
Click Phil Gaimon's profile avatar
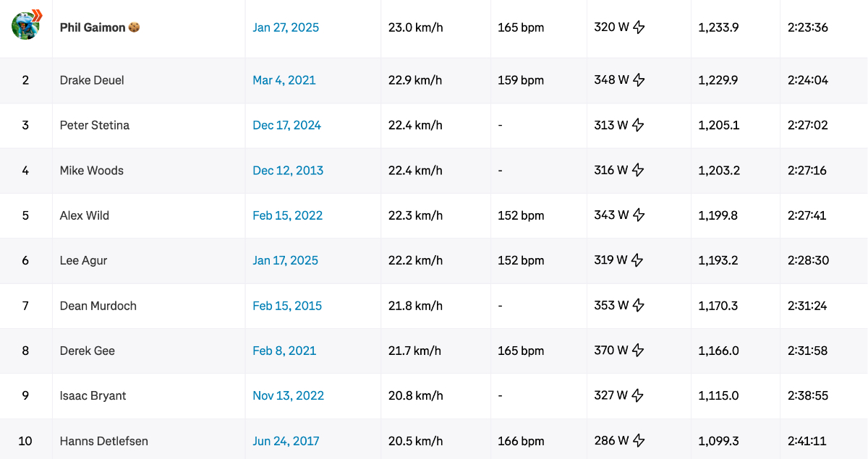tap(25, 26)
